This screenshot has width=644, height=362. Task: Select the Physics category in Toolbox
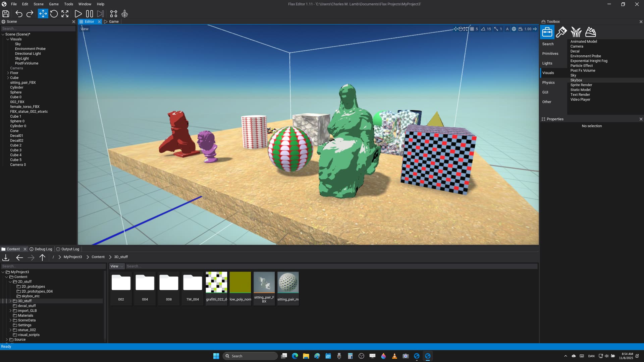(548, 82)
